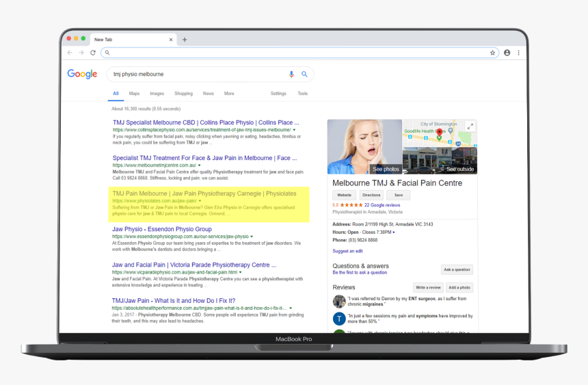Open the search Tools option

[x=302, y=94]
